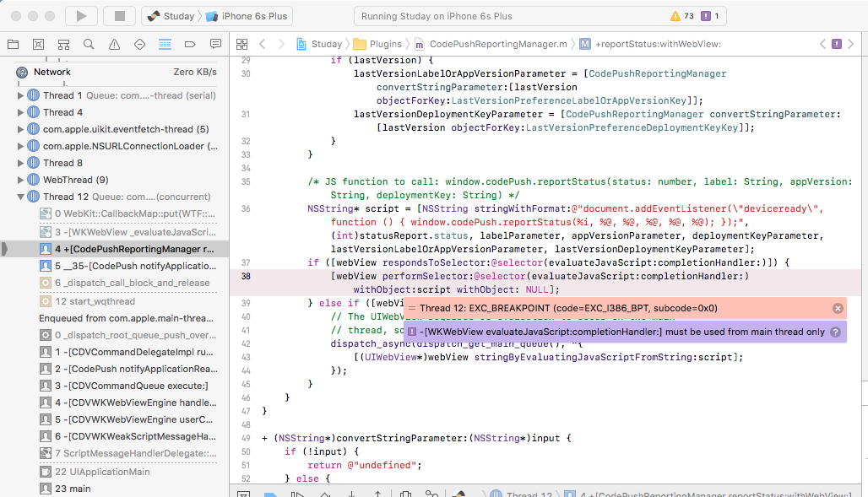Viewport: 868px width, 497px height.
Task: Select the Network gauge row
Action: (115, 72)
